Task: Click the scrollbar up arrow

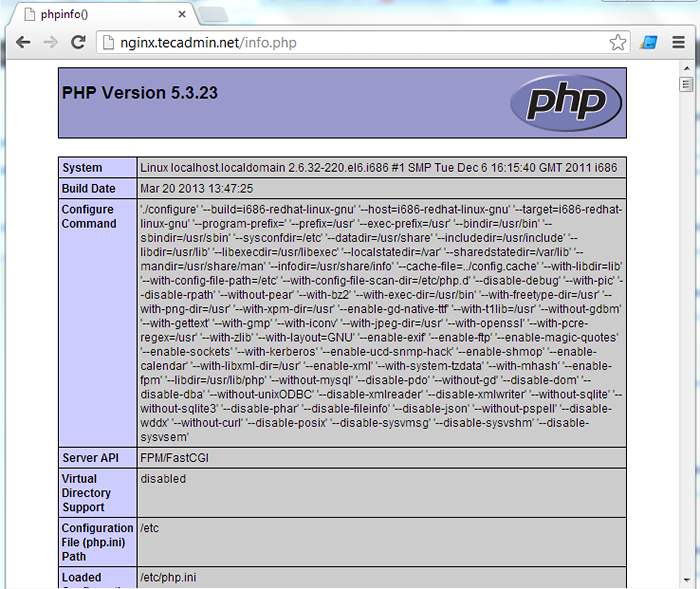Action: [x=686, y=67]
